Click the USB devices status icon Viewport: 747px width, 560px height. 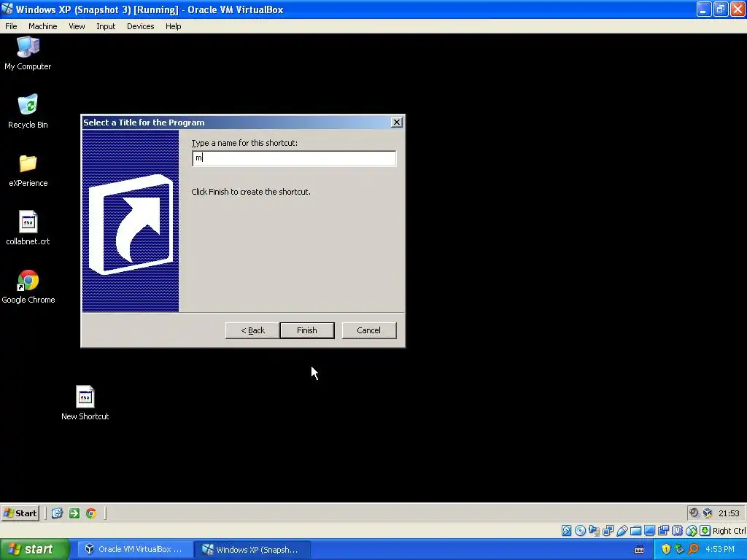(x=622, y=531)
